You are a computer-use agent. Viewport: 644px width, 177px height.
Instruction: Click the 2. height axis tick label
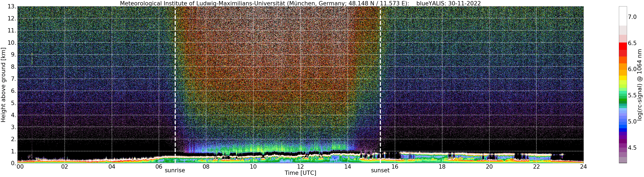point(13,139)
